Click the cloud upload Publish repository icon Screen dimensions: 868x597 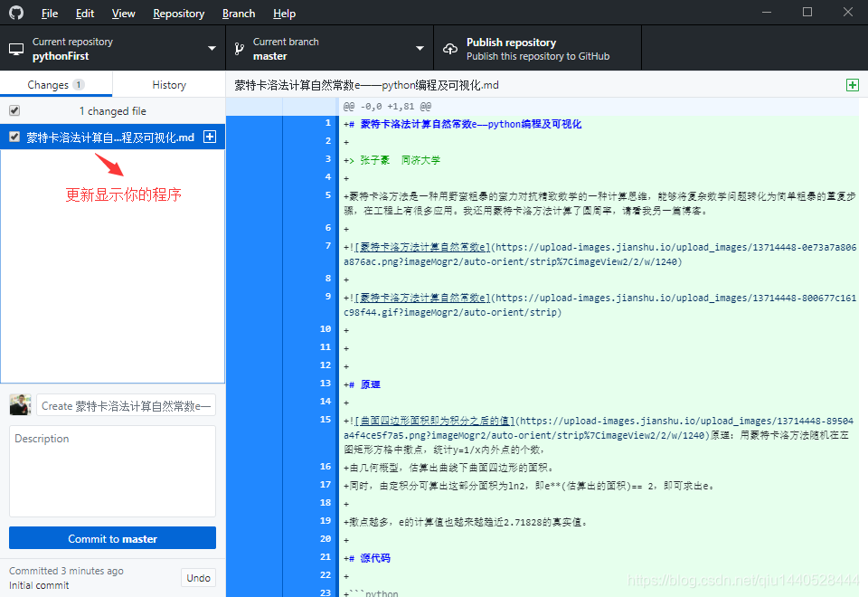click(450, 49)
